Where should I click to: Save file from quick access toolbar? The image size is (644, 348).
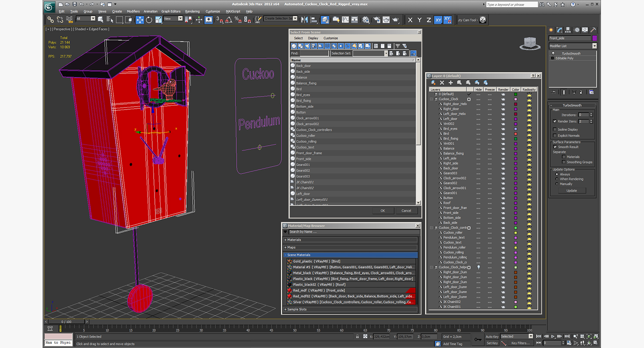coord(75,4)
